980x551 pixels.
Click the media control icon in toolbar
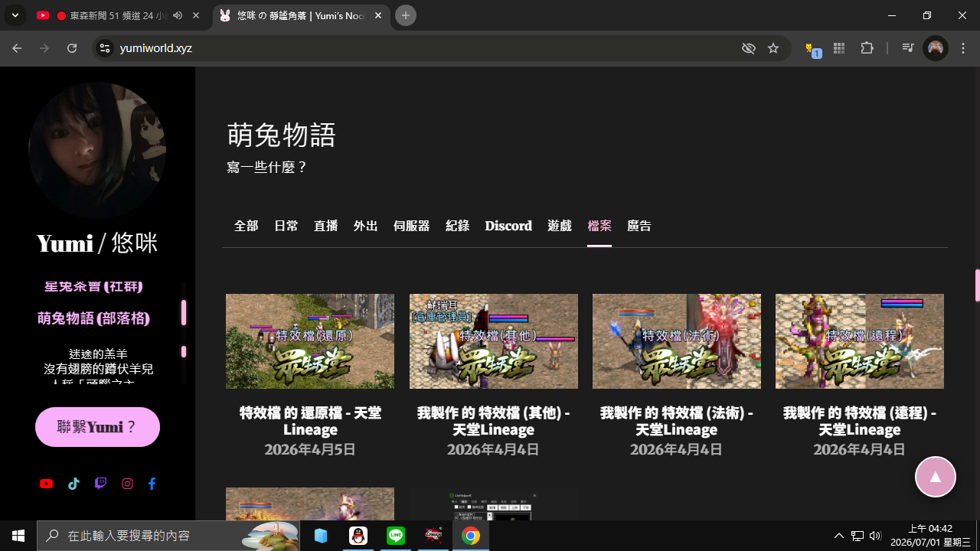click(x=908, y=48)
